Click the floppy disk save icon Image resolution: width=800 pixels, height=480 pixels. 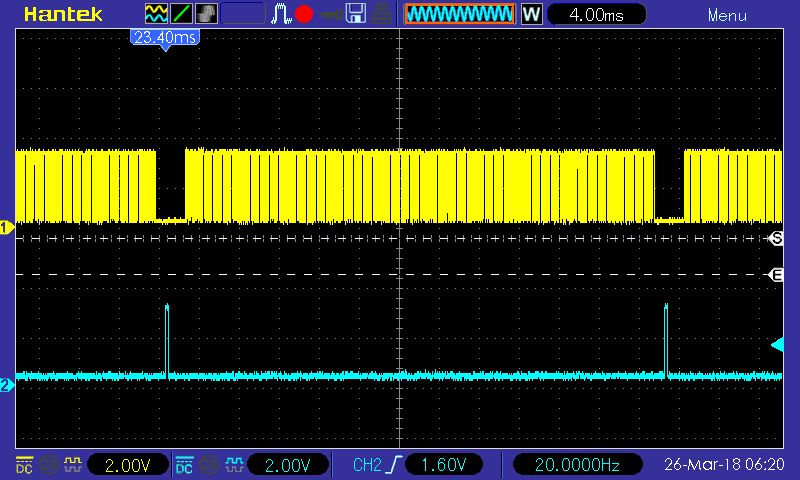[x=355, y=14]
